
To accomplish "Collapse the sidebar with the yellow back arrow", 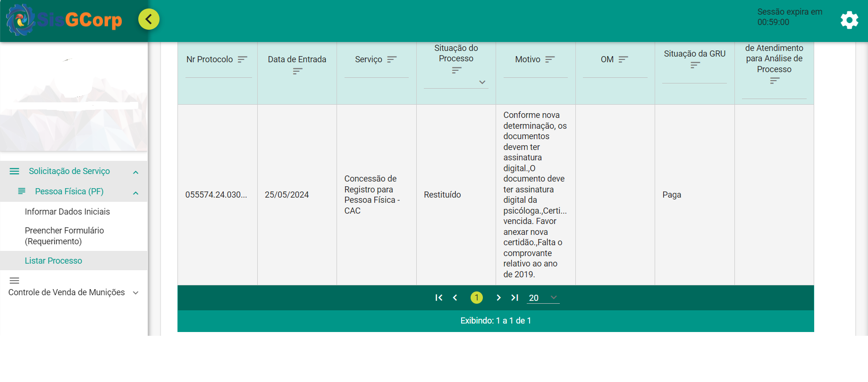I will pos(149,19).
